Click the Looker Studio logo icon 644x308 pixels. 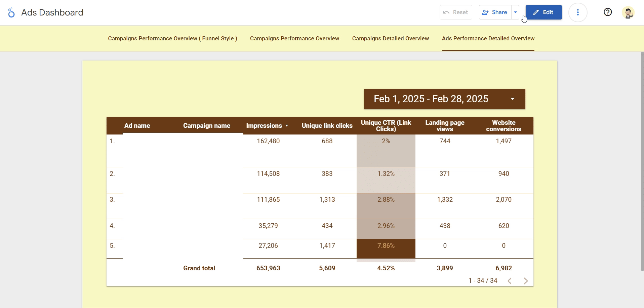pyautogui.click(x=11, y=12)
